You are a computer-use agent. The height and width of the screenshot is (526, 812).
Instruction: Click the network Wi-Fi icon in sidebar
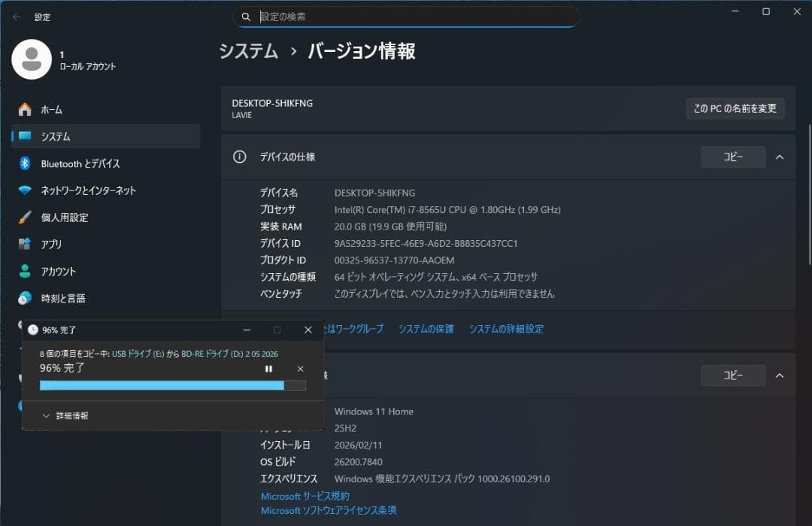coord(25,190)
